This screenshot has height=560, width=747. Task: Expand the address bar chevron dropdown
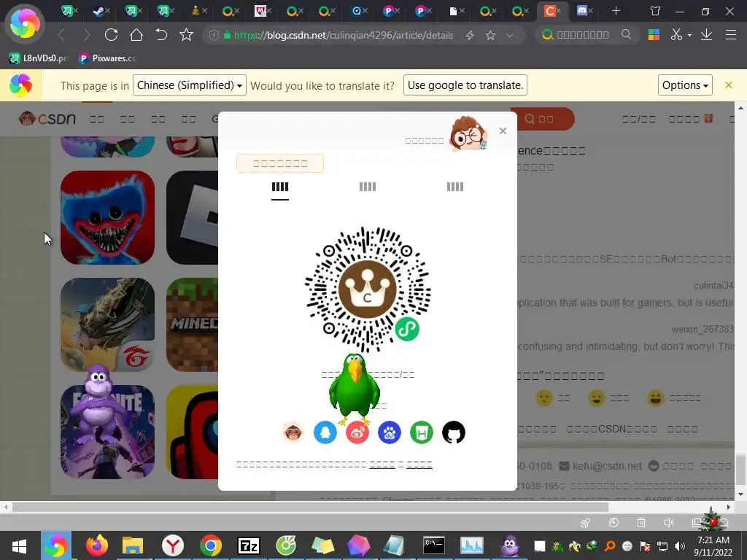510,35
